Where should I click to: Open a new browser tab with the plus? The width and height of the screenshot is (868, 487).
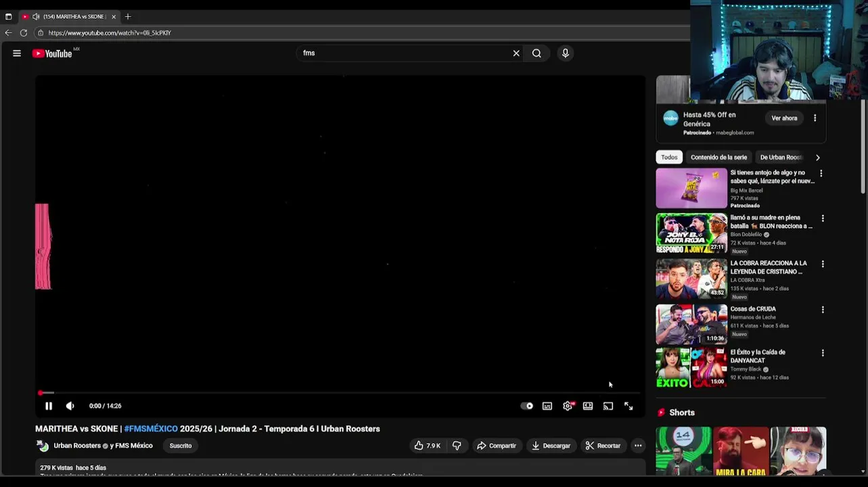[x=128, y=16]
